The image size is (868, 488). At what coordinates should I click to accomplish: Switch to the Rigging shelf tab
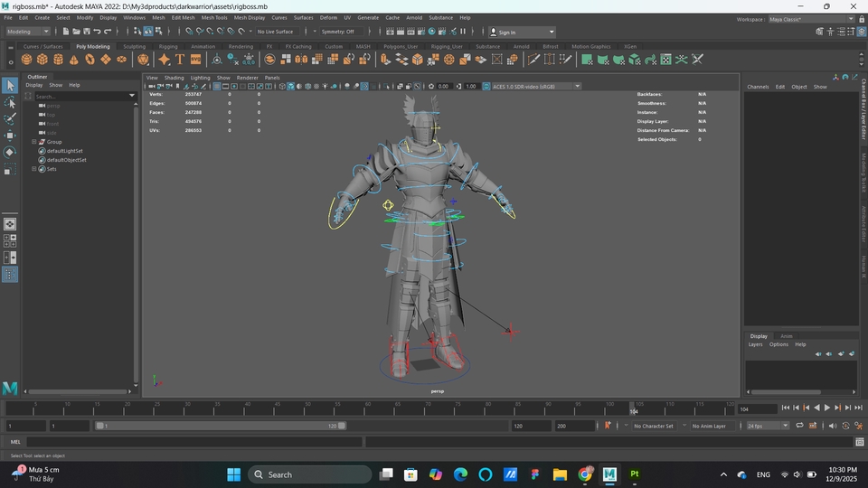168,46
